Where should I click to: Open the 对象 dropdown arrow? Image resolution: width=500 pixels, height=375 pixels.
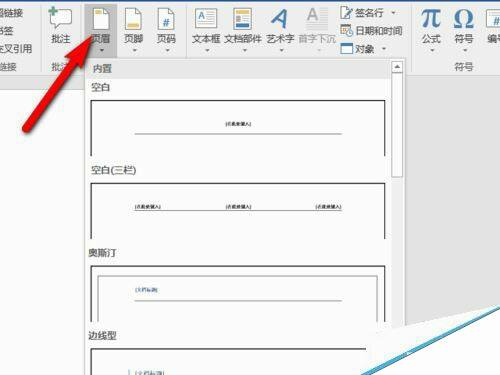click(384, 49)
